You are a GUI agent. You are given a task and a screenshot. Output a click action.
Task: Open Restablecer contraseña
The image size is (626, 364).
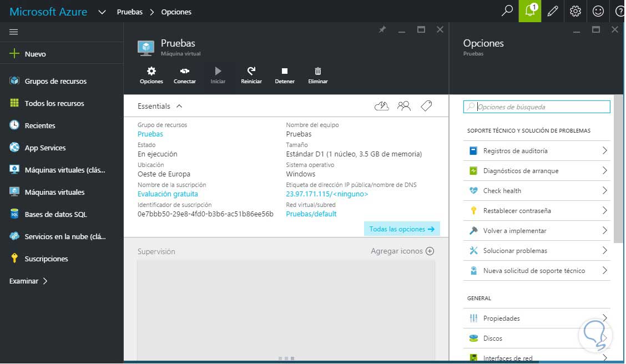537,211
